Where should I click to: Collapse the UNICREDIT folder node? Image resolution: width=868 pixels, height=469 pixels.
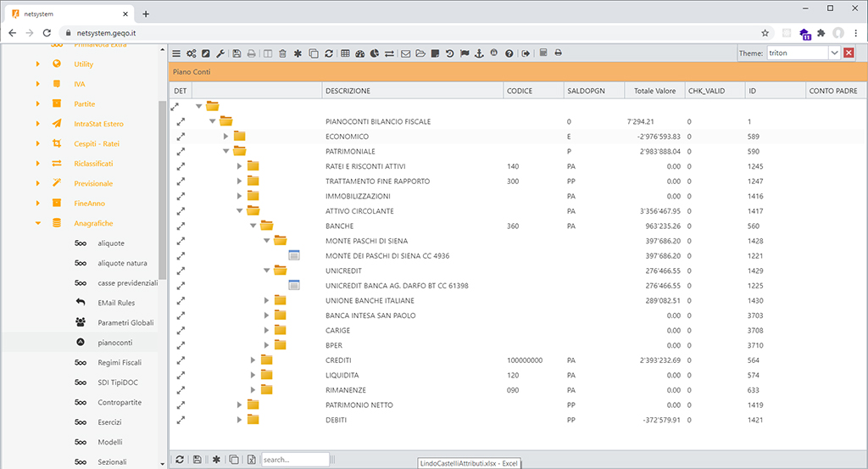pyautogui.click(x=267, y=271)
